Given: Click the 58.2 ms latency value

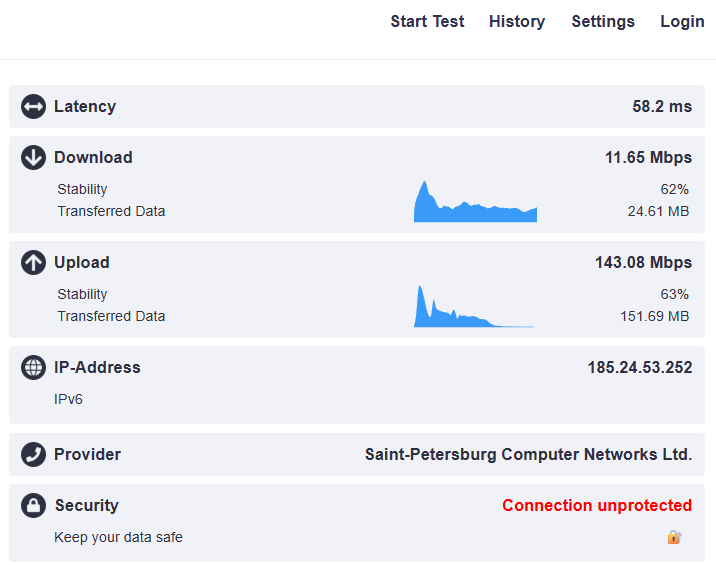Looking at the screenshot, I should click(662, 107).
